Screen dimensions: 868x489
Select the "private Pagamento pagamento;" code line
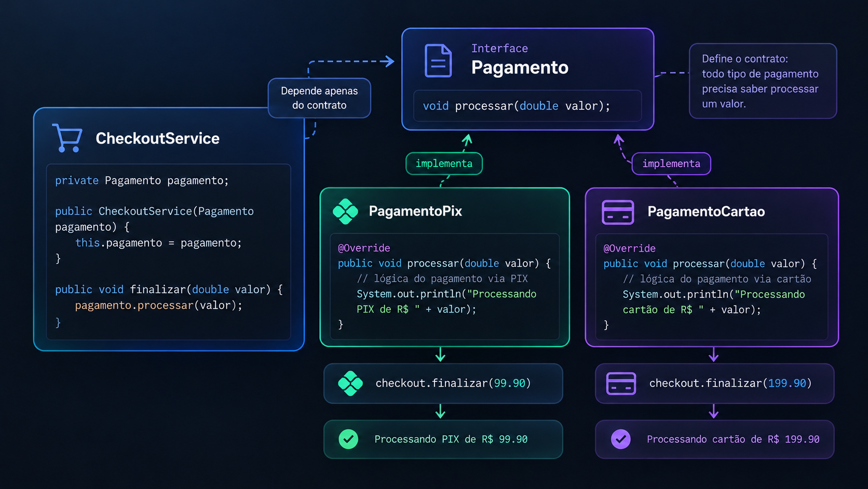point(142,180)
